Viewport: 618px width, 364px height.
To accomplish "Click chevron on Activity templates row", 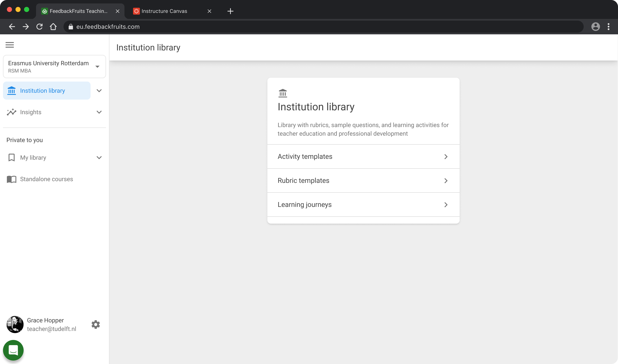I will click(446, 156).
